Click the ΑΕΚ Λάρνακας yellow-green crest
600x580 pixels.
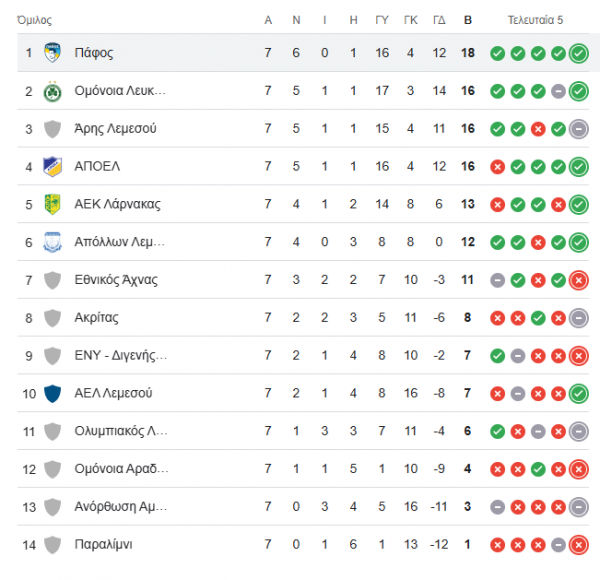click(52, 204)
